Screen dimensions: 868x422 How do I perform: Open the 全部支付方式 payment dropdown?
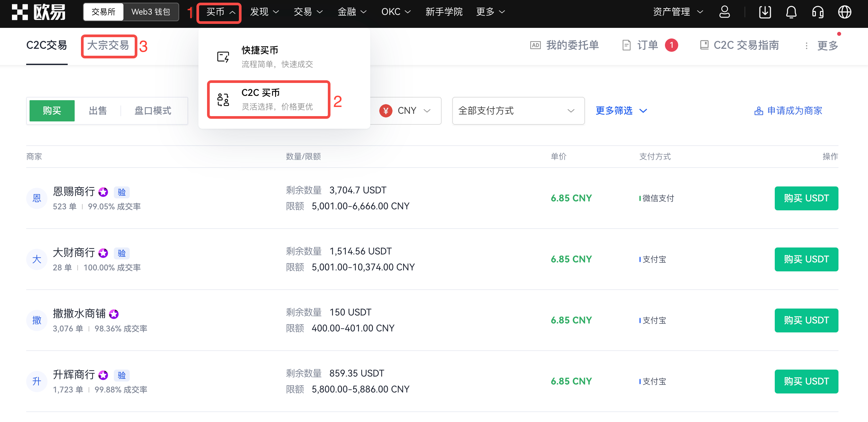pos(518,111)
